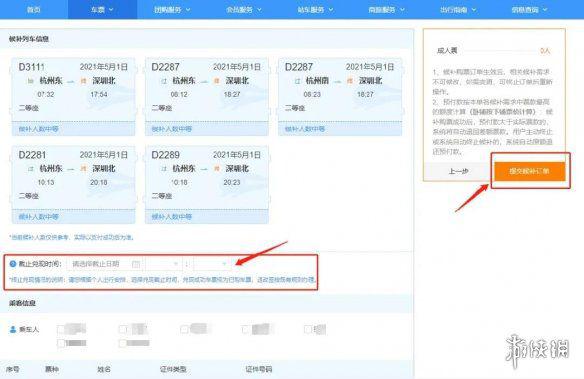Click the 序号 column header
Screen dimensions: 584x379
pos(13,369)
